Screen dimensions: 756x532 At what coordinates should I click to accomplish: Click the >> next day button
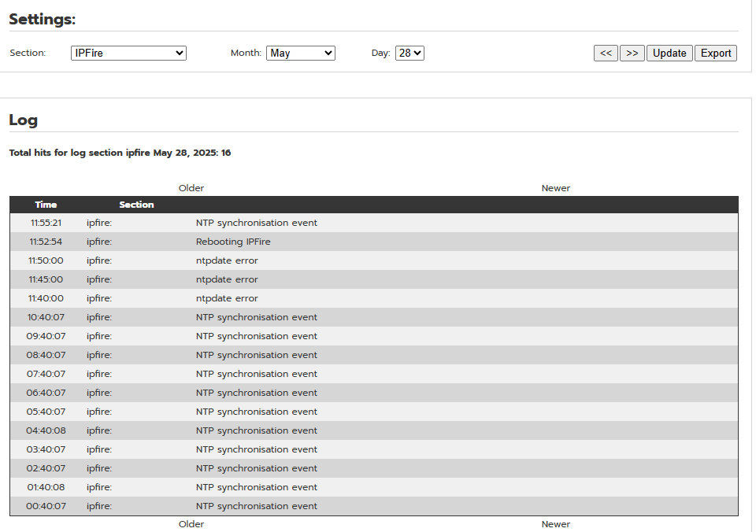(632, 53)
